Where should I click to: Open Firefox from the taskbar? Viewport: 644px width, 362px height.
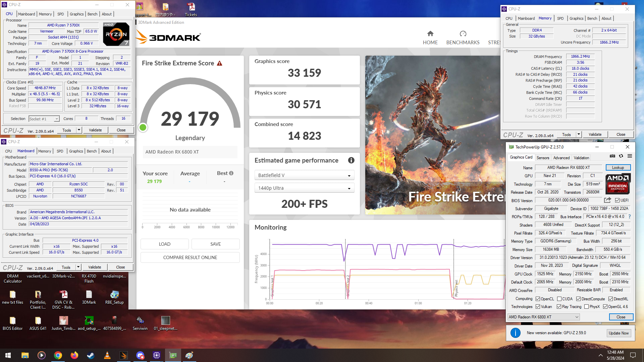coord(74,355)
